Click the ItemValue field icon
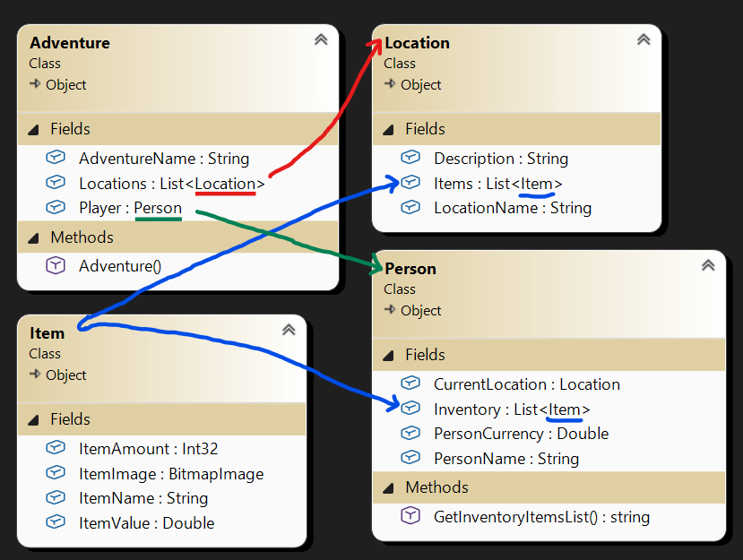 tap(56, 522)
